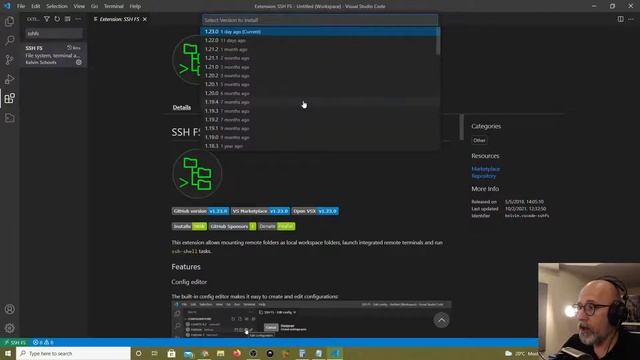
Task: Open errors and warnings in status bar
Action: click(43, 342)
